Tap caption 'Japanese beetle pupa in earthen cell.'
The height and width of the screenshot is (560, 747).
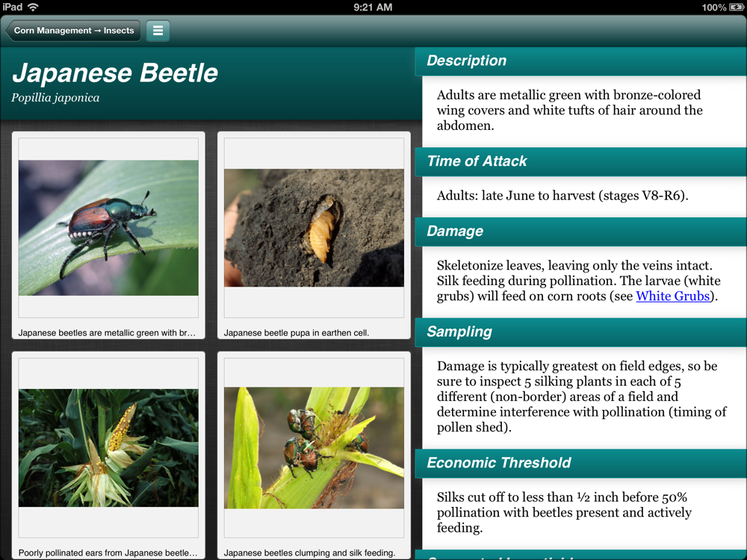pyautogui.click(x=297, y=333)
